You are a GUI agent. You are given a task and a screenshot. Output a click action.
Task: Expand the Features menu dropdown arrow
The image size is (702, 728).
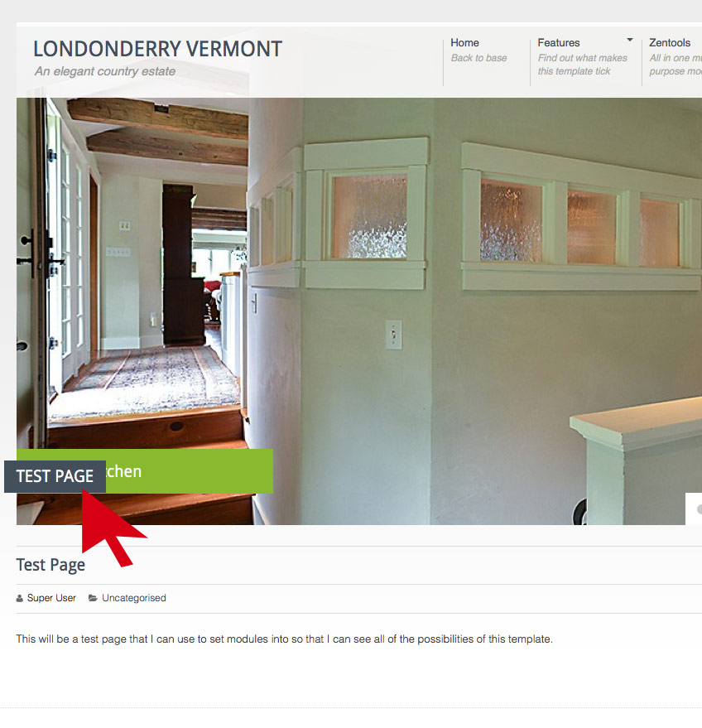click(x=630, y=40)
